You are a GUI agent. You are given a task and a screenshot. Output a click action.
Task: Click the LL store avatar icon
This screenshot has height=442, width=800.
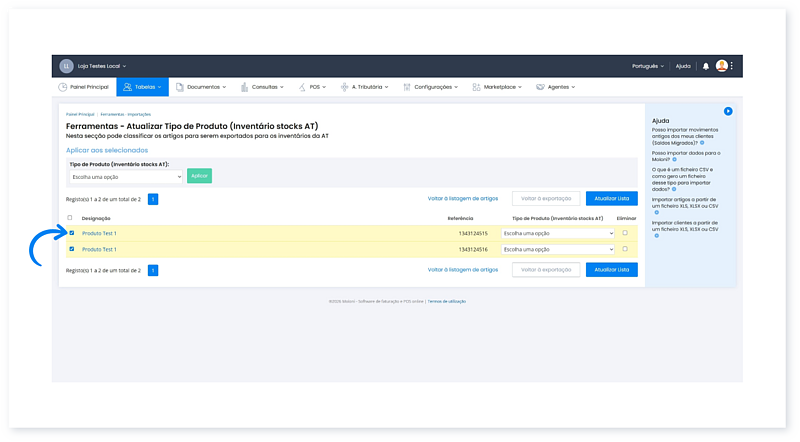pyautogui.click(x=66, y=66)
